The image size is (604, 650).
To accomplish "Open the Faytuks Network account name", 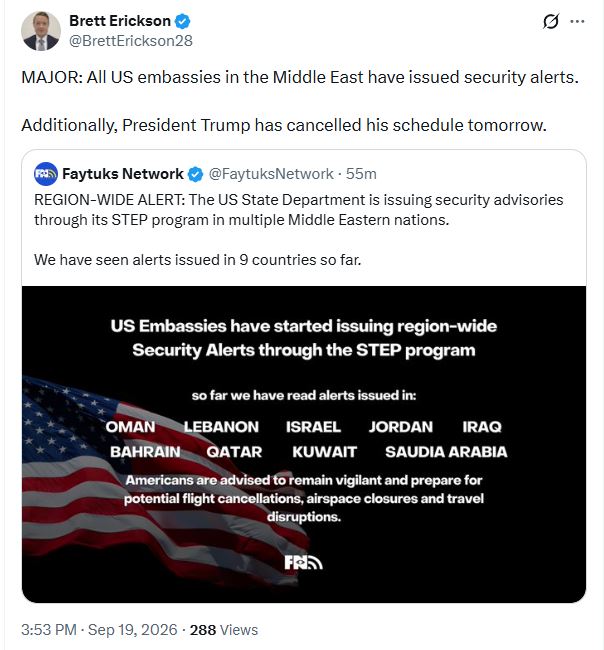I will pos(123,174).
